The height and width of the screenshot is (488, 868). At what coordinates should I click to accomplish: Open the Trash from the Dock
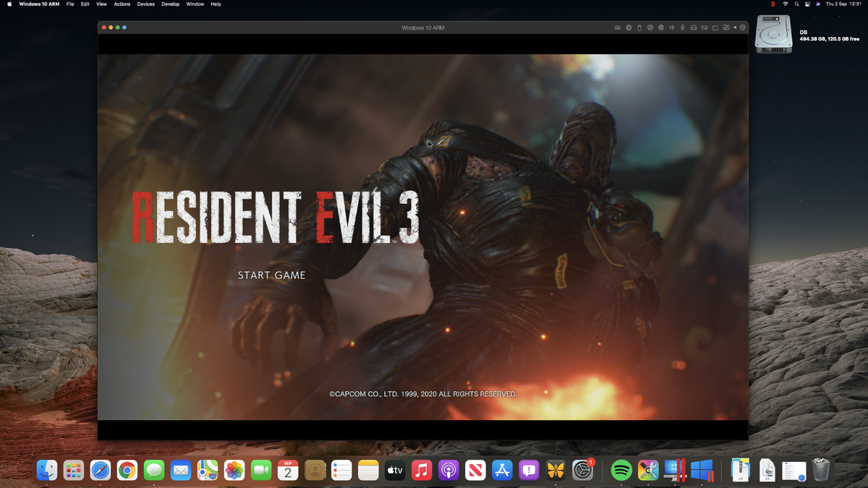[820, 470]
